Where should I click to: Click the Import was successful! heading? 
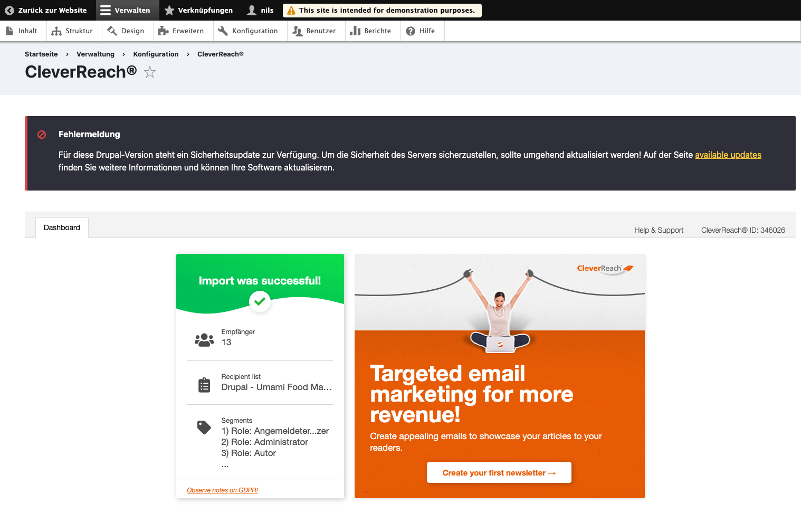[x=260, y=281]
